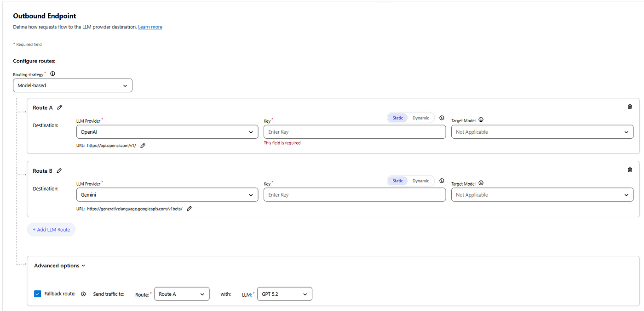644x311 pixels.
Task: Open Route B Target Model dropdown
Action: coord(542,195)
